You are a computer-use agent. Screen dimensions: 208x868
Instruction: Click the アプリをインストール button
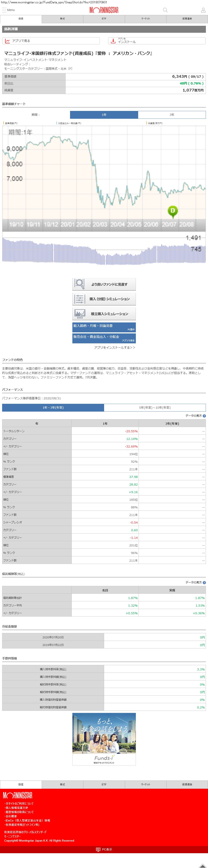157,41
